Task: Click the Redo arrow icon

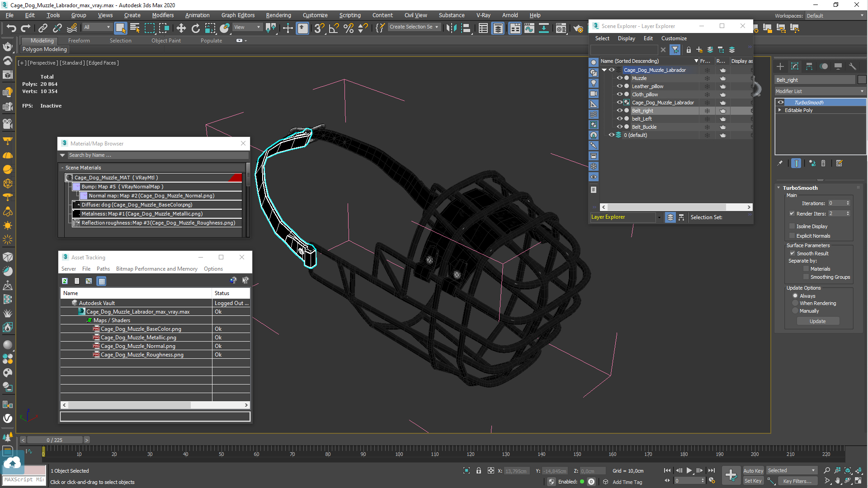Action: 25,28
